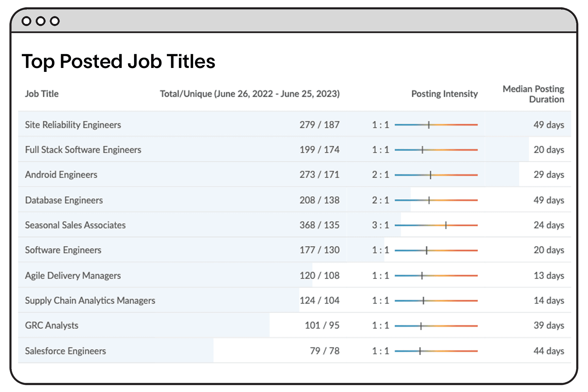Click the 24 days duration
The width and height of the screenshot is (588, 392).
click(x=549, y=225)
